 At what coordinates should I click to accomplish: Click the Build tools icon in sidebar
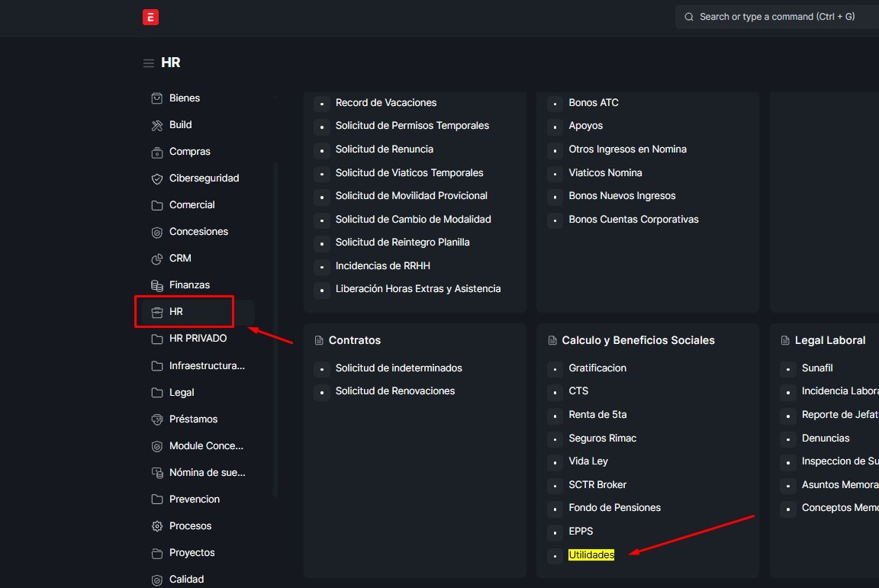pos(157,125)
